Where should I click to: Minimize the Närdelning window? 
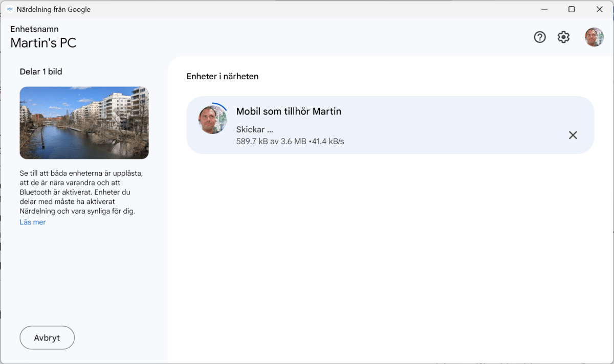pyautogui.click(x=544, y=9)
